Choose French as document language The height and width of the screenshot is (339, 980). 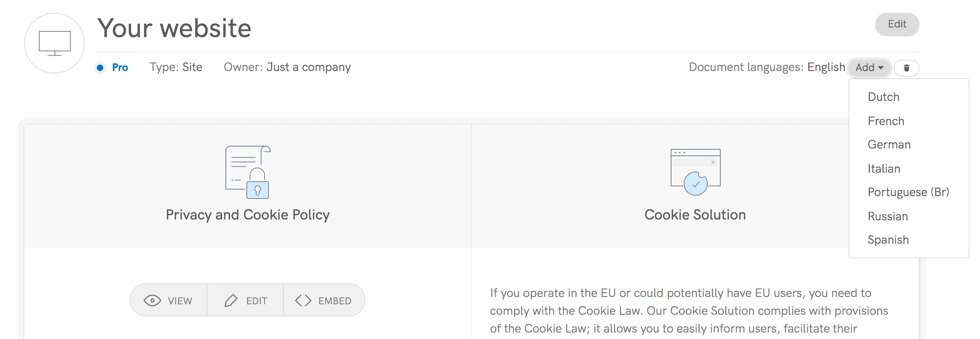tap(886, 121)
